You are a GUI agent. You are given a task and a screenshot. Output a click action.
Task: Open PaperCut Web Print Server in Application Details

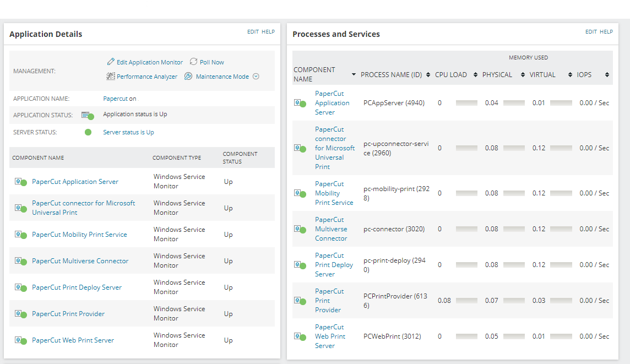73,340
